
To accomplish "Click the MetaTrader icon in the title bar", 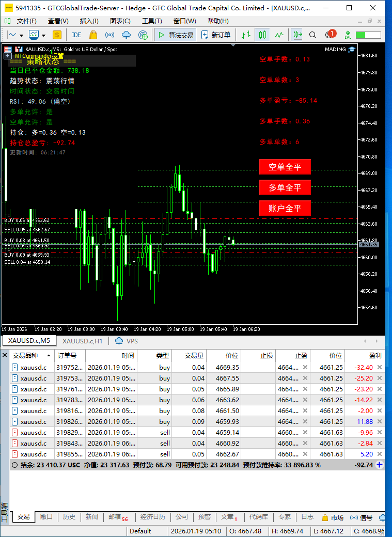I will click(x=9, y=8).
